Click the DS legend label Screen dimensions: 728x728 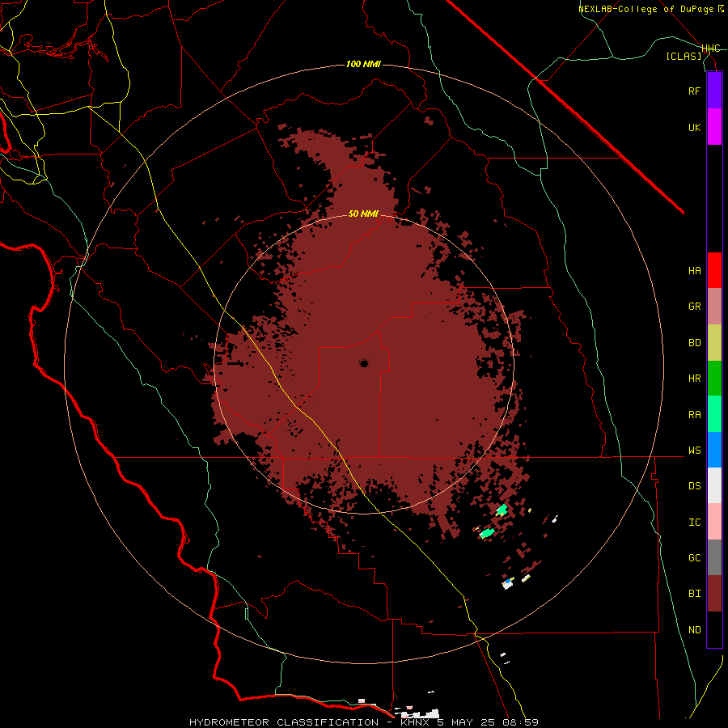click(x=694, y=486)
